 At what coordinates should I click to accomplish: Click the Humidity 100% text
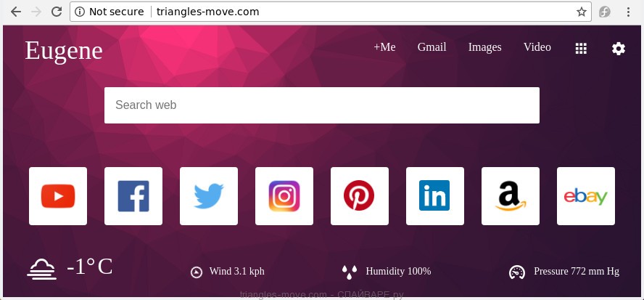398,272
